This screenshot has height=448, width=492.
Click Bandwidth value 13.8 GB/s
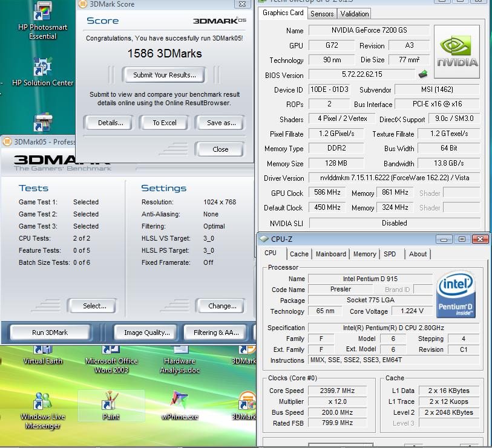[x=448, y=163]
